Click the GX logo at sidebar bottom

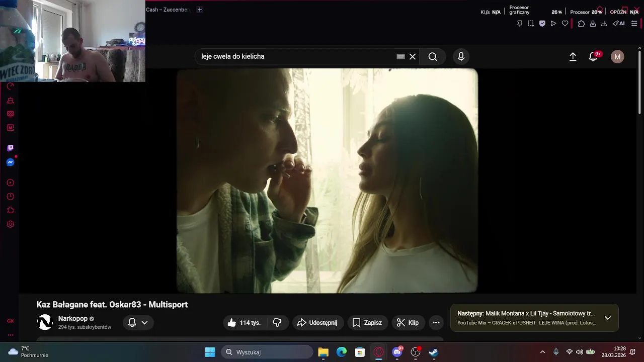tap(10, 321)
